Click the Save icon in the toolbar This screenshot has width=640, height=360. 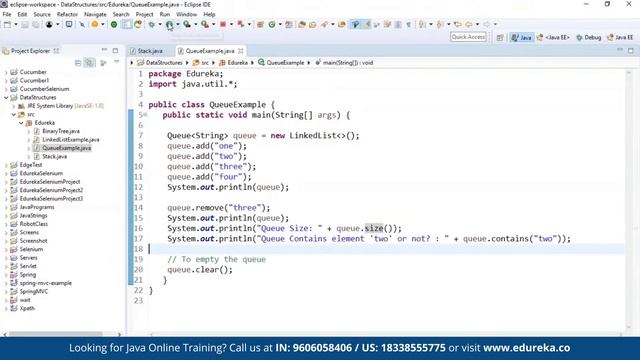(x=25, y=24)
